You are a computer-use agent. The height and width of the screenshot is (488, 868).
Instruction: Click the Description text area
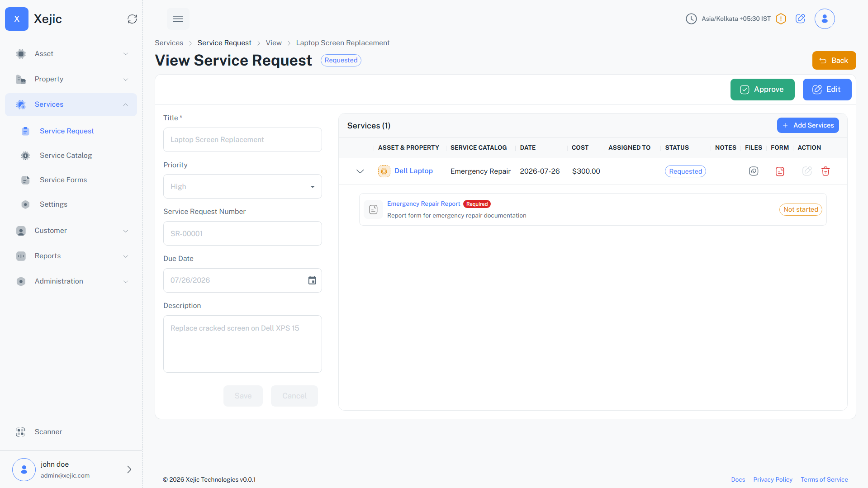pos(242,344)
